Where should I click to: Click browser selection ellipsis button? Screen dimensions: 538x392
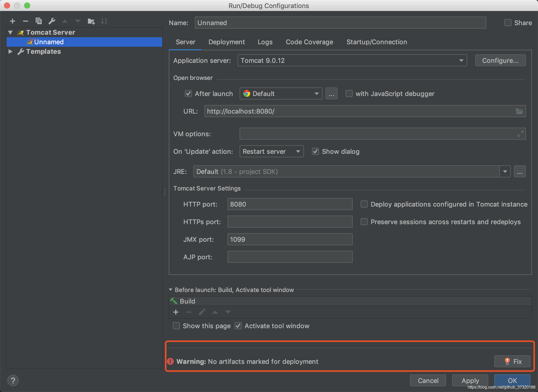[332, 94]
